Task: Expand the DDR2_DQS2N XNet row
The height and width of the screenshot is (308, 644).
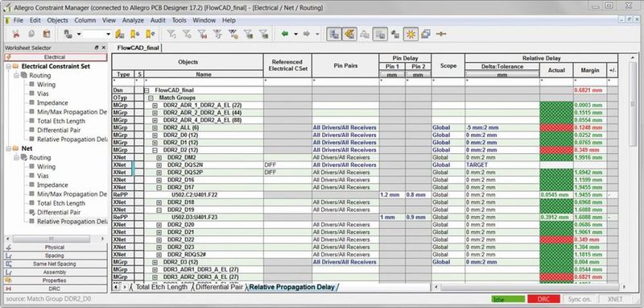Action: (x=159, y=165)
